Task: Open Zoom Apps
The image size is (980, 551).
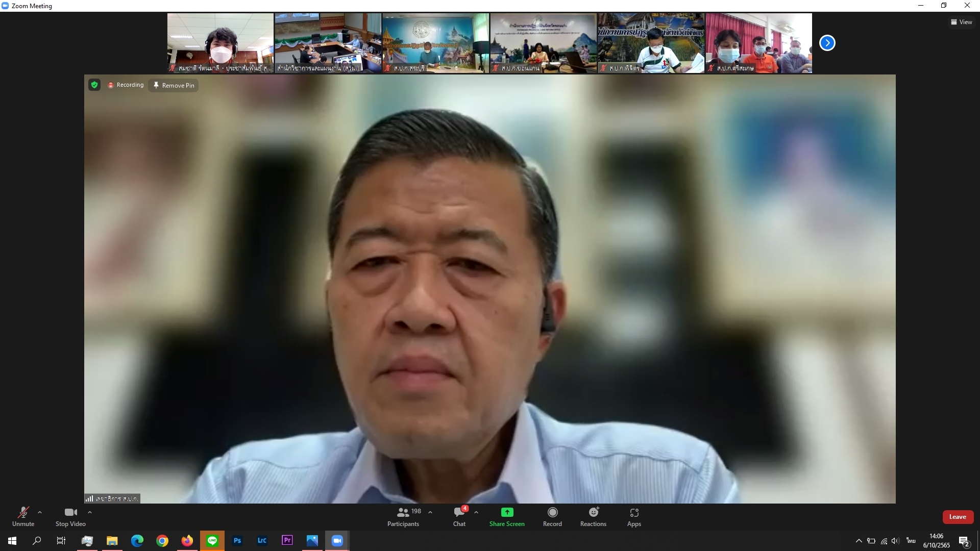Action: (634, 516)
